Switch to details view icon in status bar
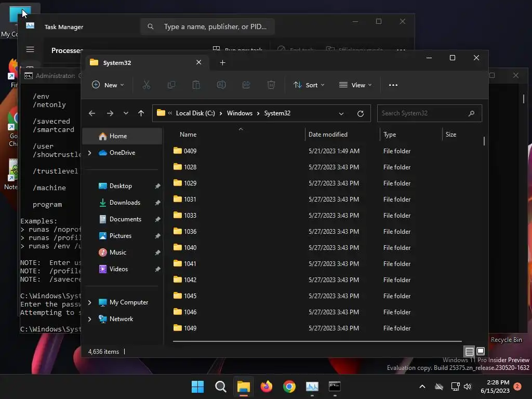 (x=469, y=351)
